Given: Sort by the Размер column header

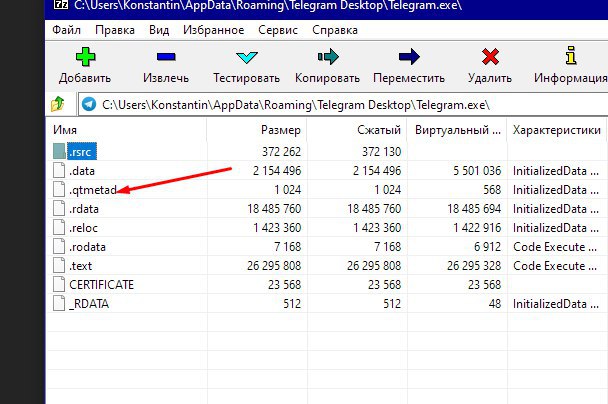Looking at the screenshot, I should pos(257,130).
